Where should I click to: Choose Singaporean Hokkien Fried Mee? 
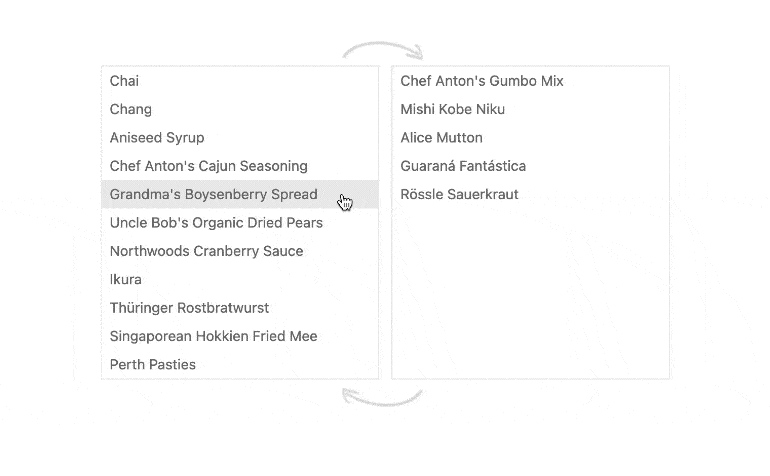(x=213, y=336)
